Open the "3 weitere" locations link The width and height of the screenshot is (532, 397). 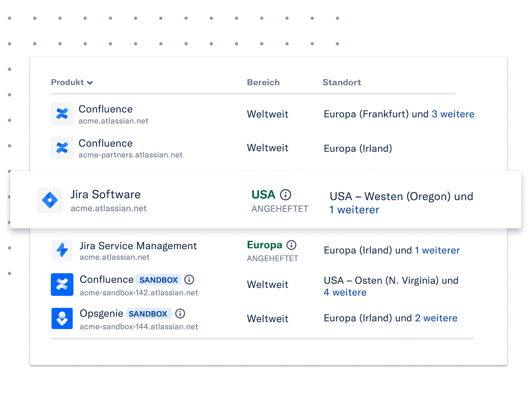(x=453, y=114)
